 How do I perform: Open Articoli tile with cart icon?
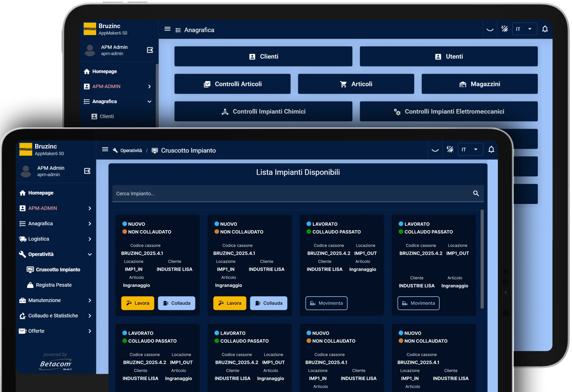coord(356,84)
